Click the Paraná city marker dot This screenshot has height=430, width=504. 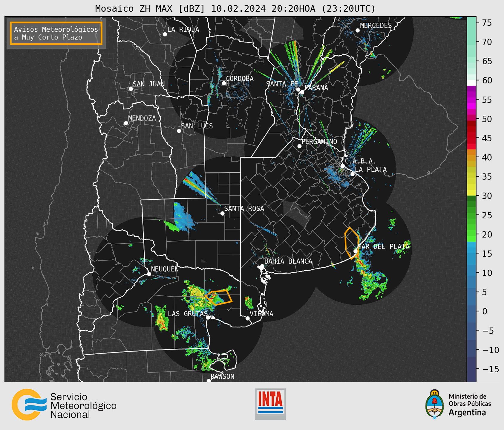point(302,92)
